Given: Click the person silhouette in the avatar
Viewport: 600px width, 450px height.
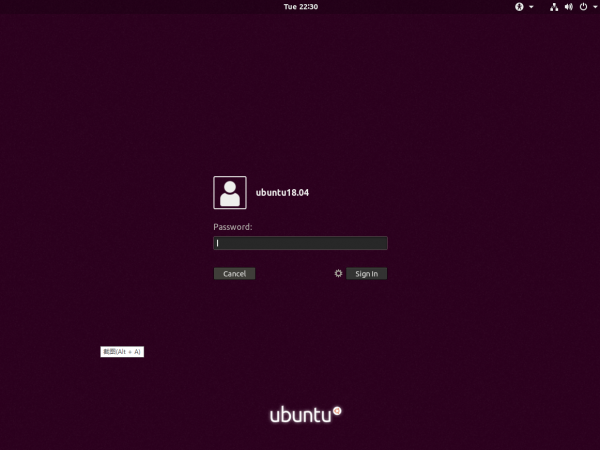Looking at the screenshot, I should [230, 194].
